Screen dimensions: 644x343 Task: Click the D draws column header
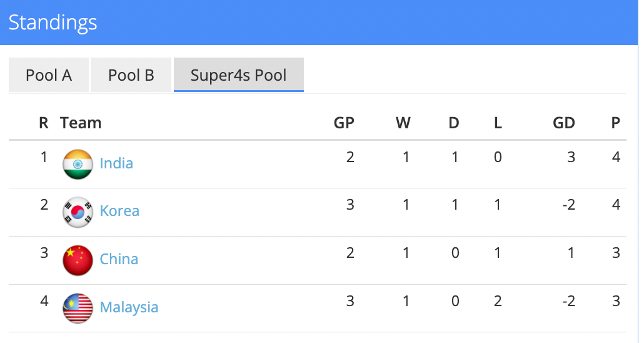454,123
